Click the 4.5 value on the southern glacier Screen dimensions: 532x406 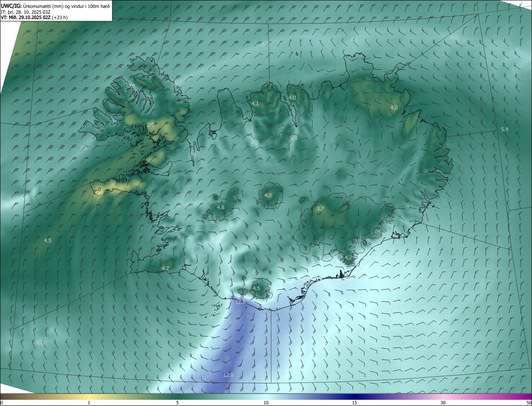(256, 288)
